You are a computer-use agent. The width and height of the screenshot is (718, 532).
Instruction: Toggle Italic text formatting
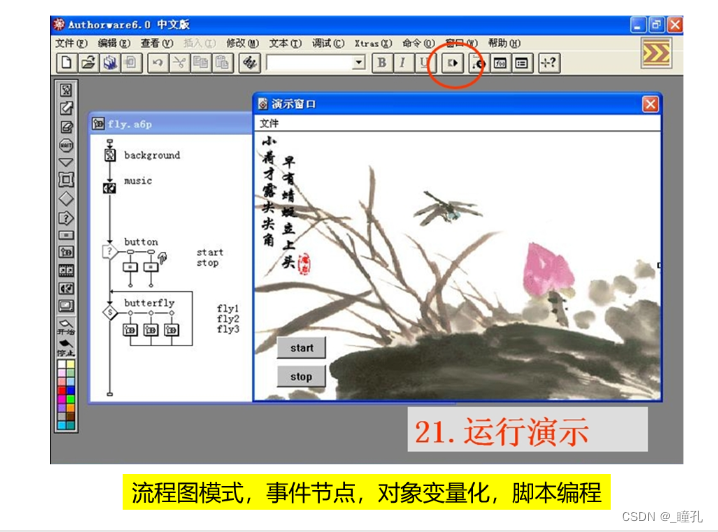[x=403, y=63]
